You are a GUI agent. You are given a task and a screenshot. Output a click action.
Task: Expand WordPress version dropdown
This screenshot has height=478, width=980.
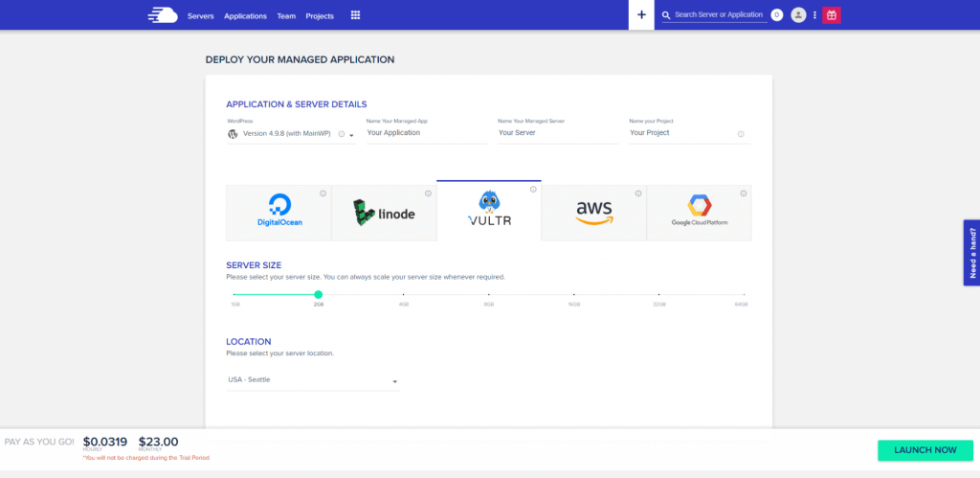(351, 135)
